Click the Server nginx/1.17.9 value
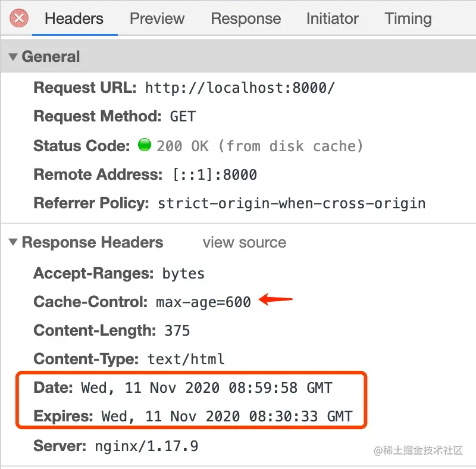Screen dimensions: 476x469 point(146,446)
